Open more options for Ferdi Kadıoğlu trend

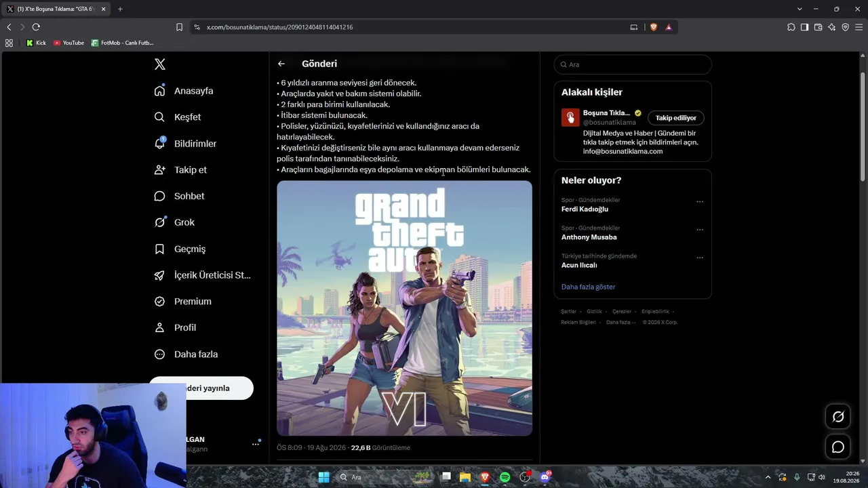coord(700,201)
